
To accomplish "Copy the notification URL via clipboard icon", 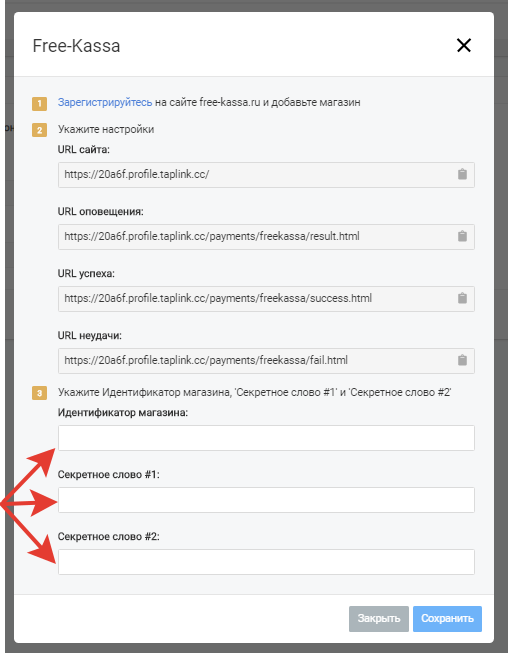I will coord(462,236).
